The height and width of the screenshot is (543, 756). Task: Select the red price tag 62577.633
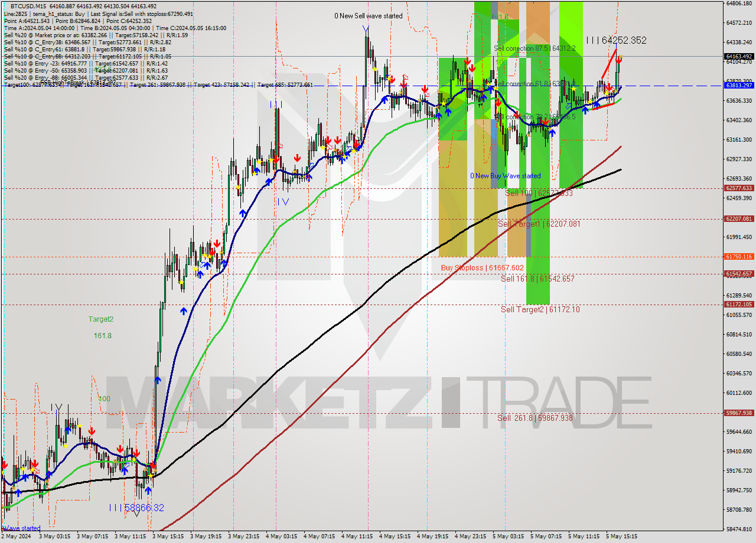point(739,188)
